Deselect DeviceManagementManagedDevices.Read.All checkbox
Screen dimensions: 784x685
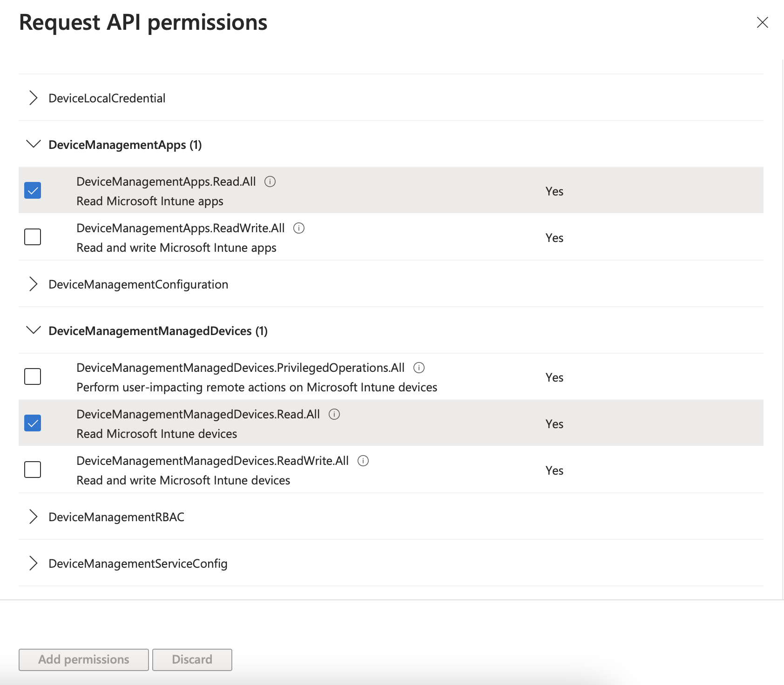click(x=33, y=423)
